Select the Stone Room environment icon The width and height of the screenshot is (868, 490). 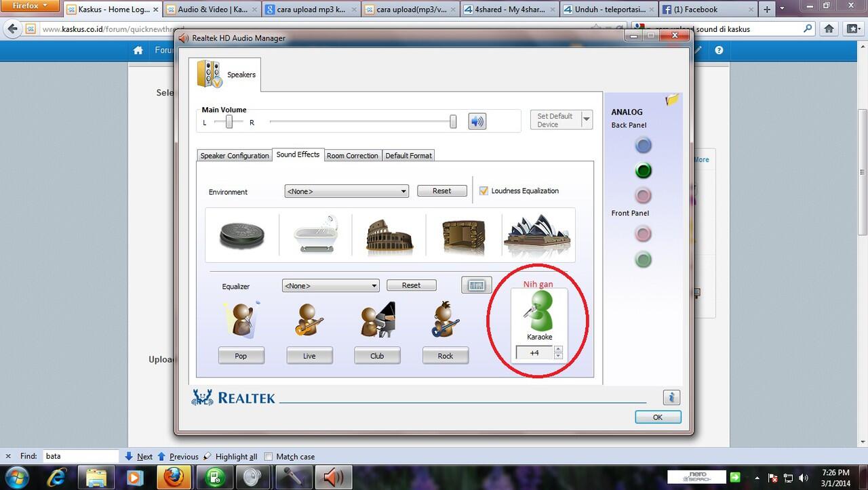[x=464, y=237]
